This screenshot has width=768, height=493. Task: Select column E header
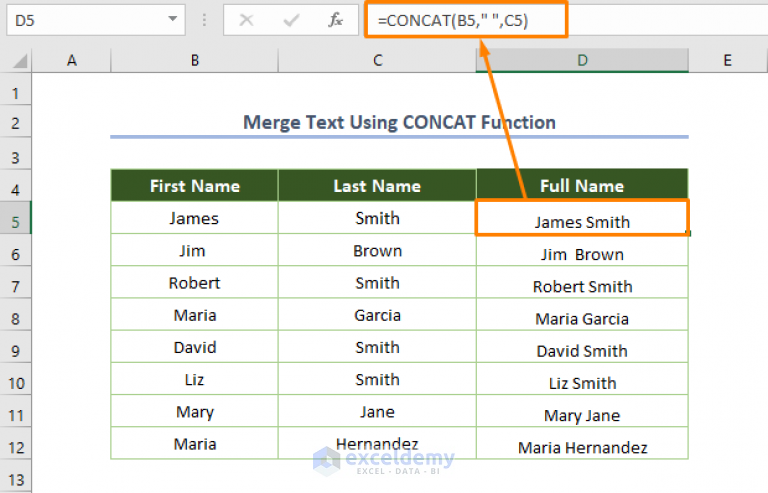[727, 61]
